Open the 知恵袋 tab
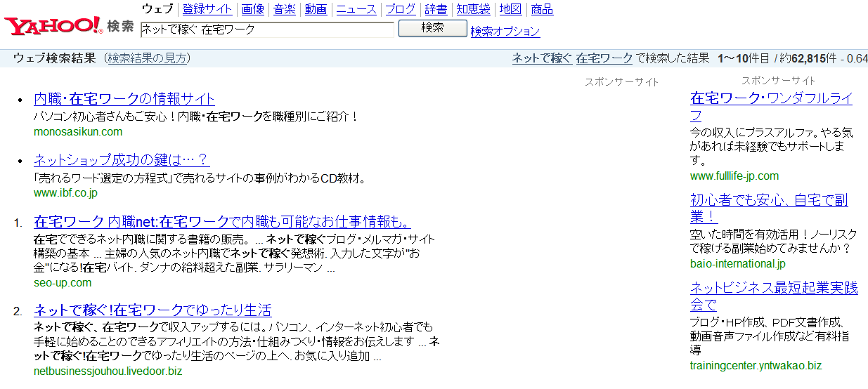This screenshot has height=389, width=868. (474, 9)
